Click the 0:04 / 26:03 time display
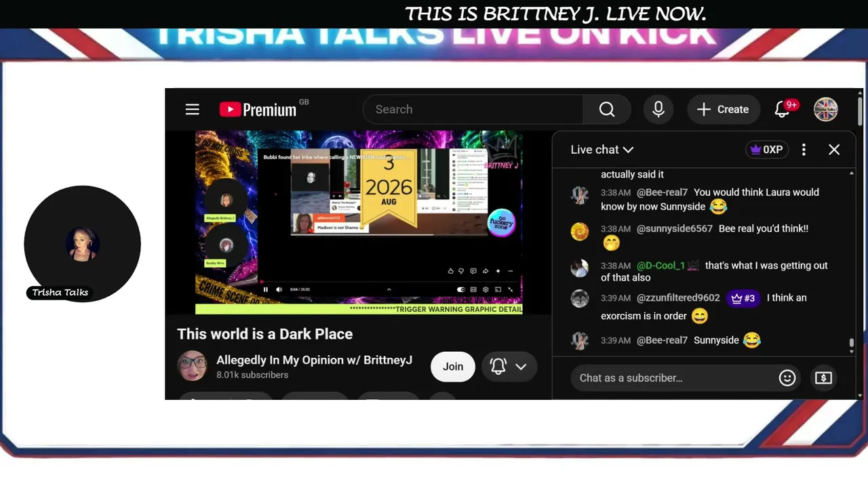Viewport: 868px width, 488px height. (x=299, y=289)
